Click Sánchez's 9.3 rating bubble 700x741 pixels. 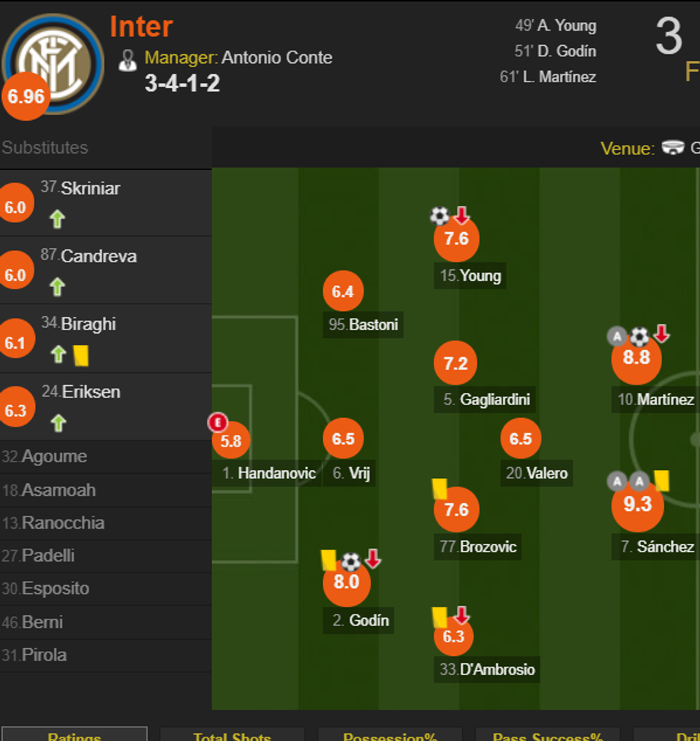point(637,505)
